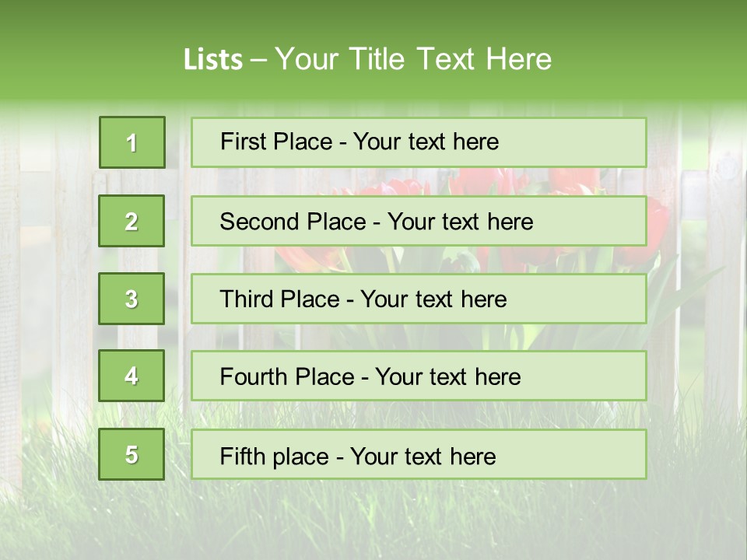Image resolution: width=747 pixels, height=560 pixels.
Task: Click the grass area below the list
Action: (373, 519)
